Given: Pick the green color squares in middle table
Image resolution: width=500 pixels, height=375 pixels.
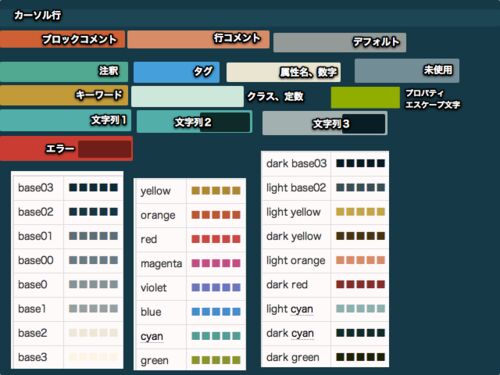Looking at the screenshot, I should point(216,360).
